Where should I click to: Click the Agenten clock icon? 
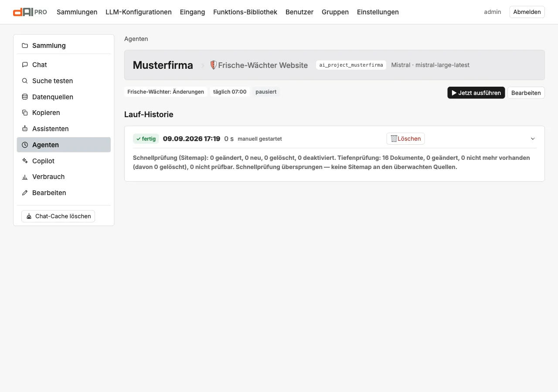click(x=25, y=145)
